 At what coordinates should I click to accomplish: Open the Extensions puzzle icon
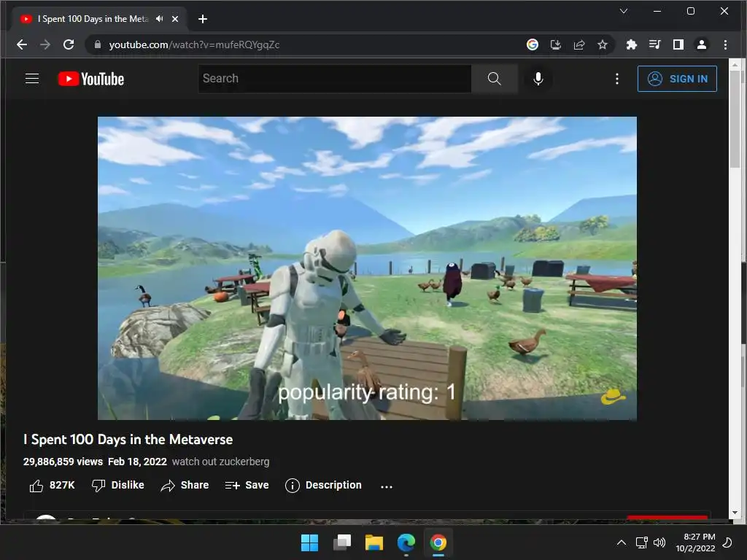(631, 44)
